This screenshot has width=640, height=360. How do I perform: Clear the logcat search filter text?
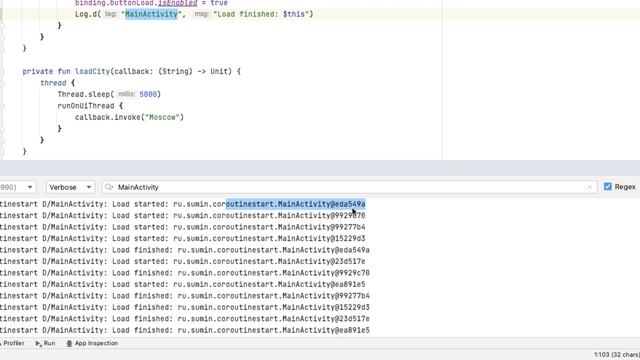coord(589,187)
